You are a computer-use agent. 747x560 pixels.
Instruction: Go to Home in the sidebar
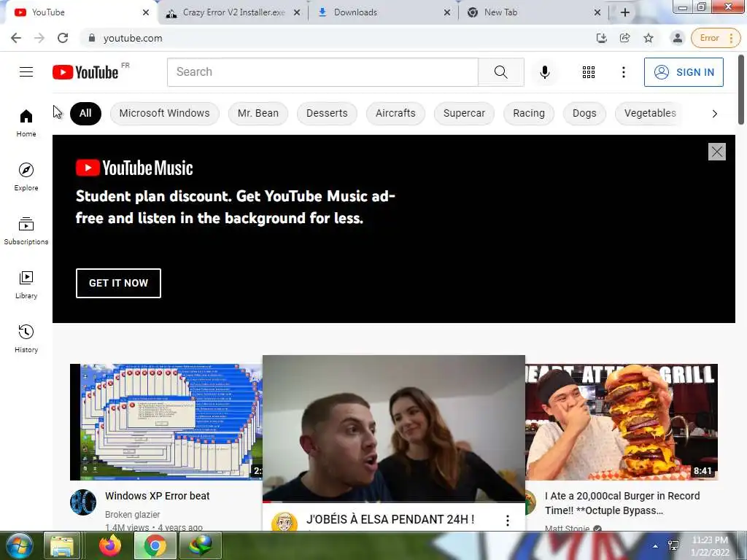tap(26, 123)
